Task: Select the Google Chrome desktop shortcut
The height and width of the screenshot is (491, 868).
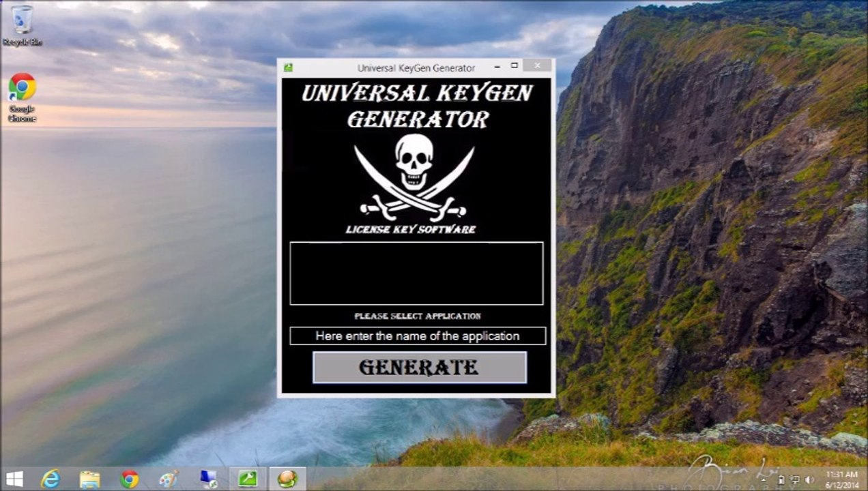Action: pos(22,98)
